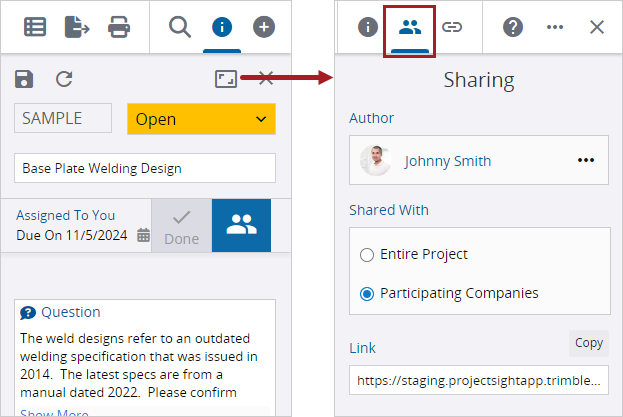Select the info tab in left toolbar
This screenshot has width=623, height=417.
pyautogui.click(x=222, y=27)
